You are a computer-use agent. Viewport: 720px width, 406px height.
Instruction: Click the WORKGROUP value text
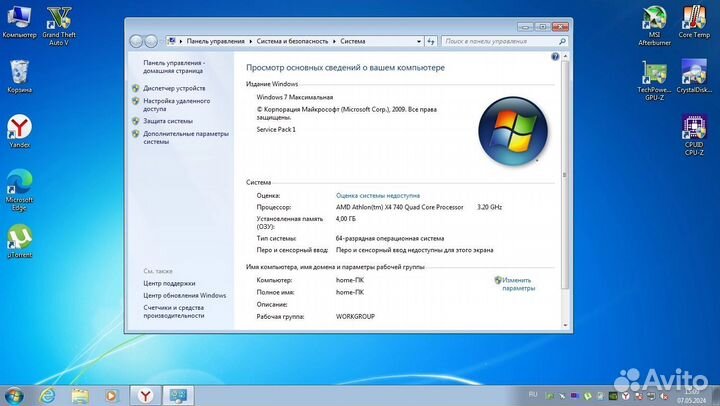click(355, 316)
